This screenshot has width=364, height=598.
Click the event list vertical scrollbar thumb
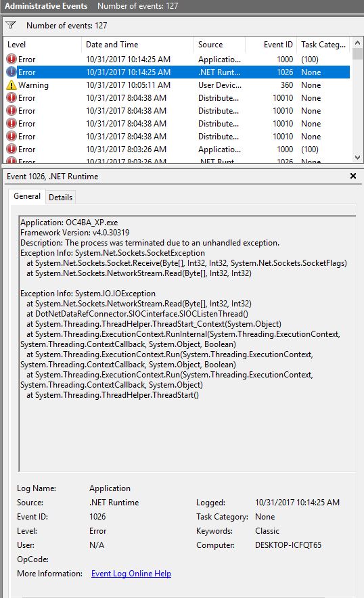pyautogui.click(x=357, y=53)
